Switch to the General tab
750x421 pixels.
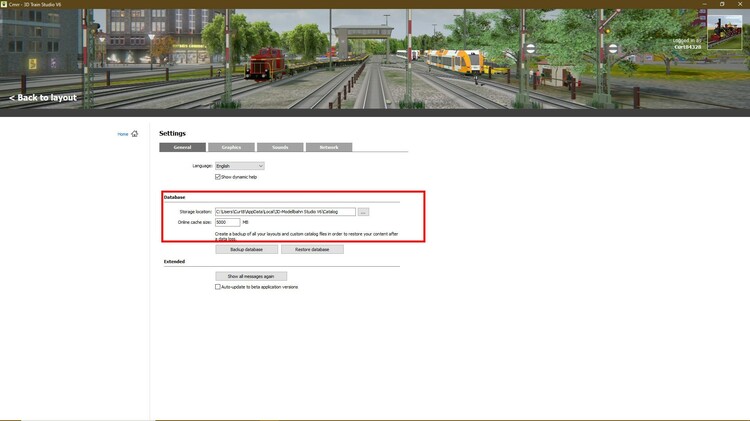click(182, 147)
